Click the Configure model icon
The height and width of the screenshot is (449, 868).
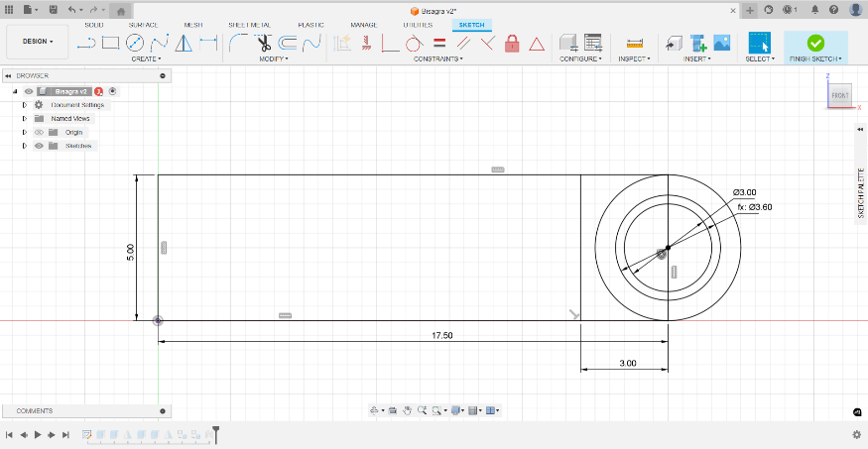568,43
